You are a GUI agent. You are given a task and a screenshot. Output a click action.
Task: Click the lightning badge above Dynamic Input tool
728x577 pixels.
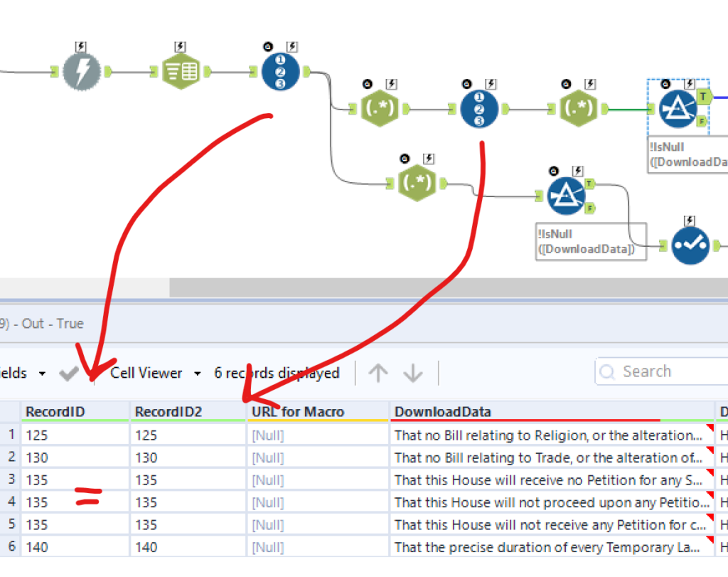[x=81, y=46]
